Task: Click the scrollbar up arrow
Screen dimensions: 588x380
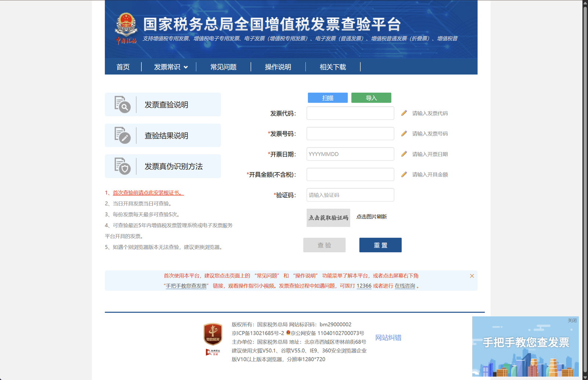Action: (x=585, y=3)
